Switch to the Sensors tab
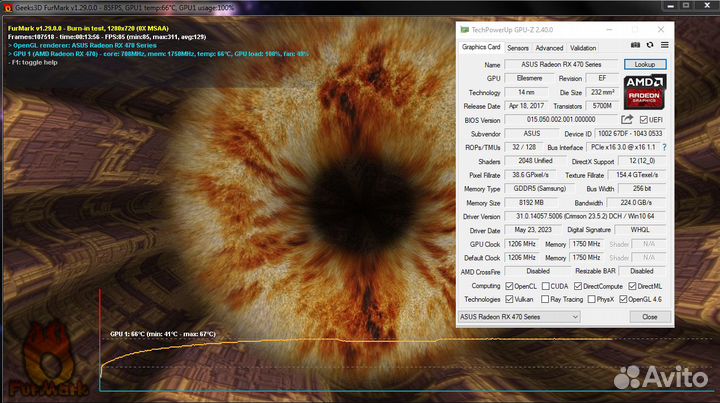The image size is (720, 403). (x=518, y=48)
